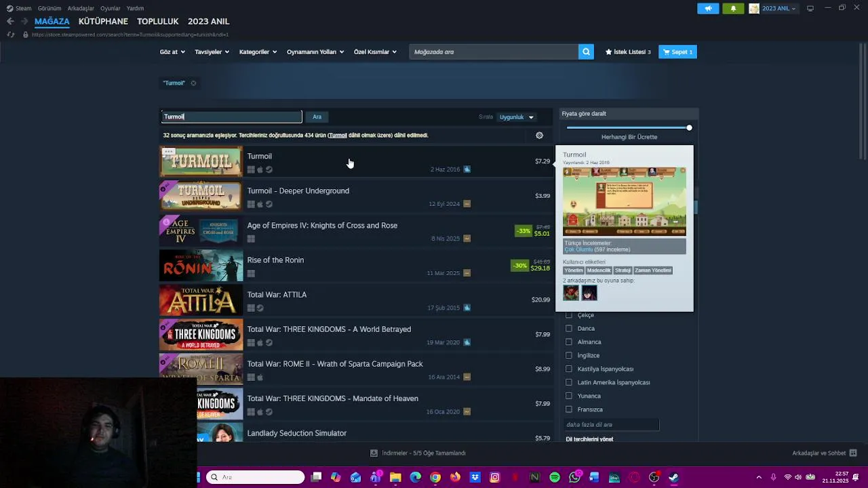Tick the İngilizce language checkbox
The width and height of the screenshot is (868, 488).
(569, 355)
